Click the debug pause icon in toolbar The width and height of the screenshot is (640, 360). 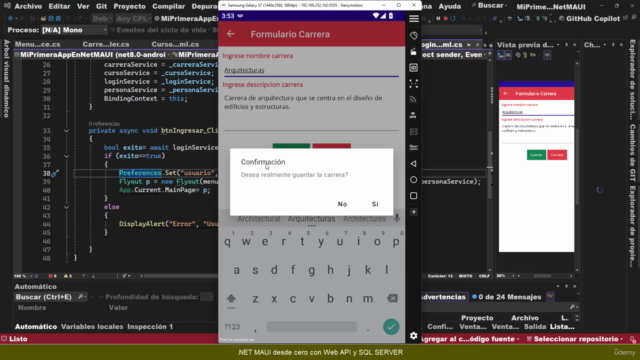tap(438, 18)
